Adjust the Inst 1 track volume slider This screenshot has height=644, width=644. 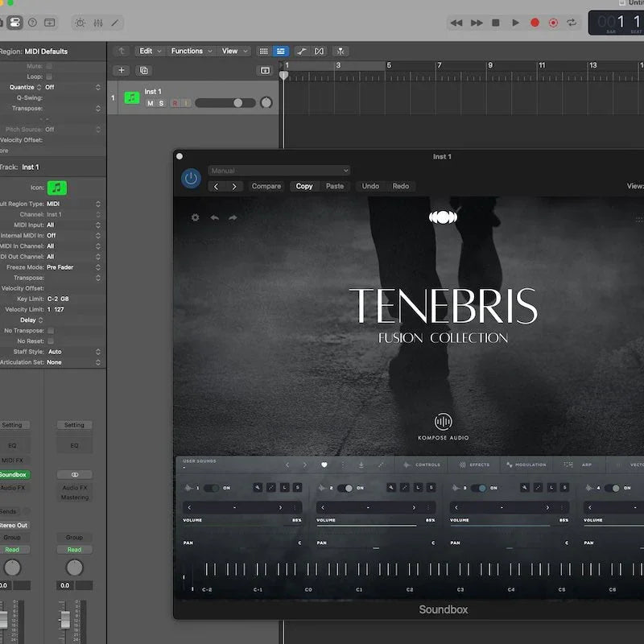[x=237, y=103]
